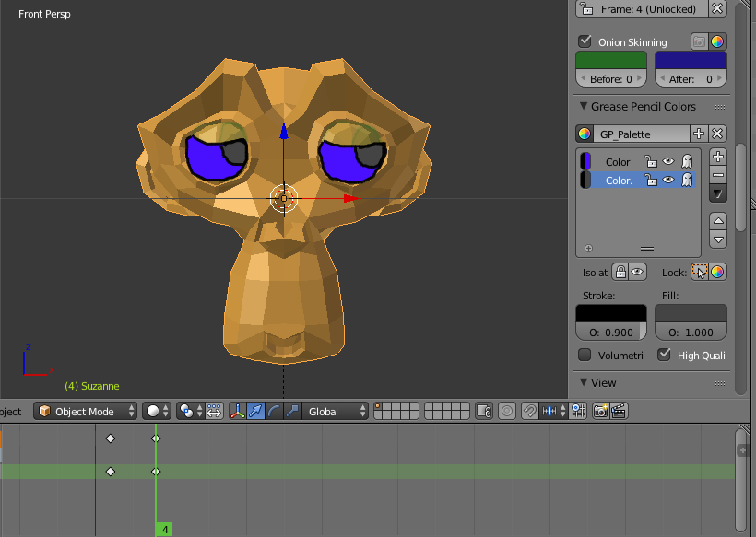
Task: Click the frame 4 current-frame indicator
Action: [164, 530]
